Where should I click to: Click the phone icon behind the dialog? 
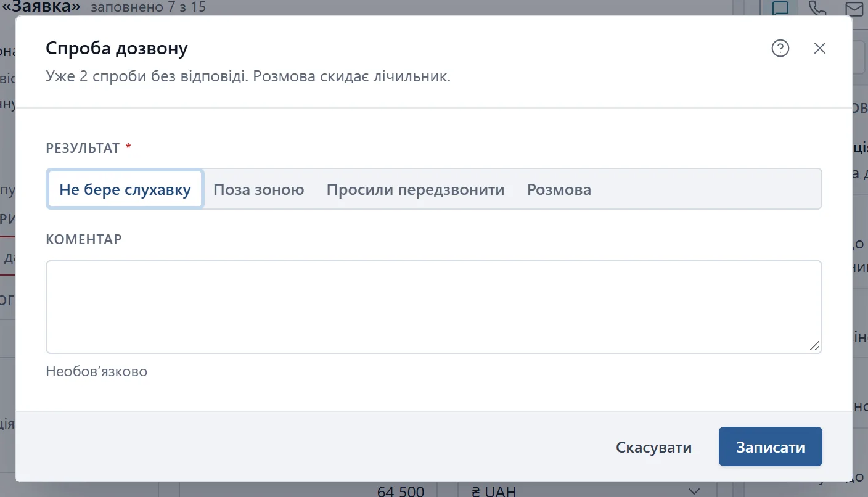tap(817, 9)
